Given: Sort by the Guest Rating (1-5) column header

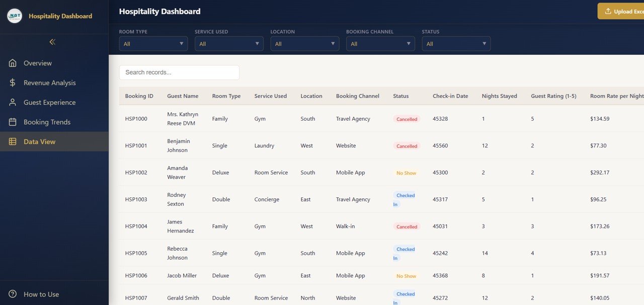Looking at the screenshot, I should (x=553, y=96).
